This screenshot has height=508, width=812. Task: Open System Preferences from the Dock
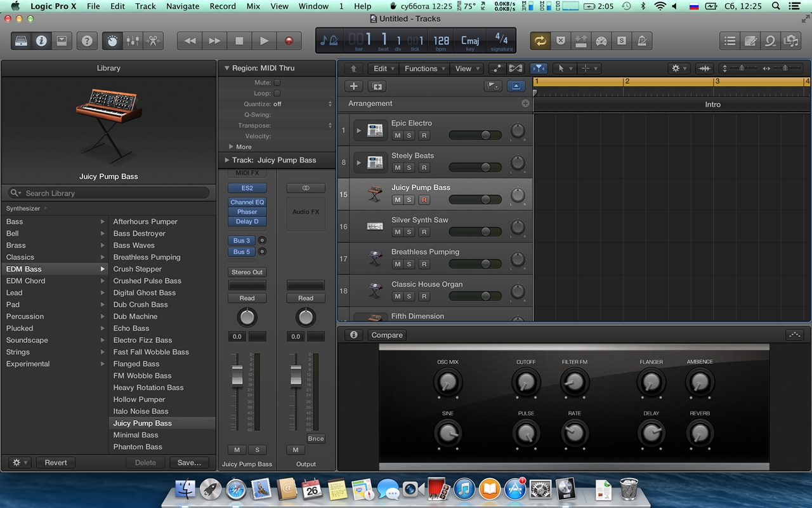[x=540, y=488]
